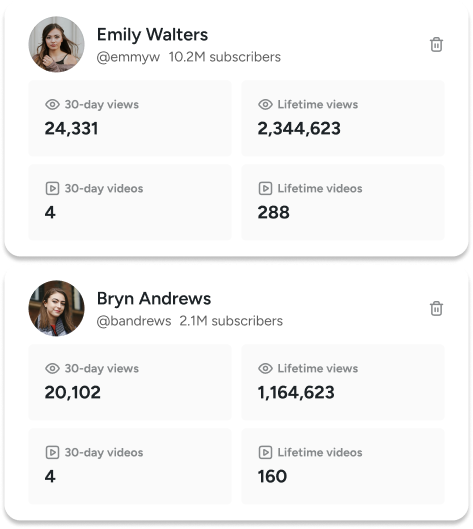This screenshot has width=473, height=529.
Task: Open the Emily Walters channel name
Action: pos(152,34)
